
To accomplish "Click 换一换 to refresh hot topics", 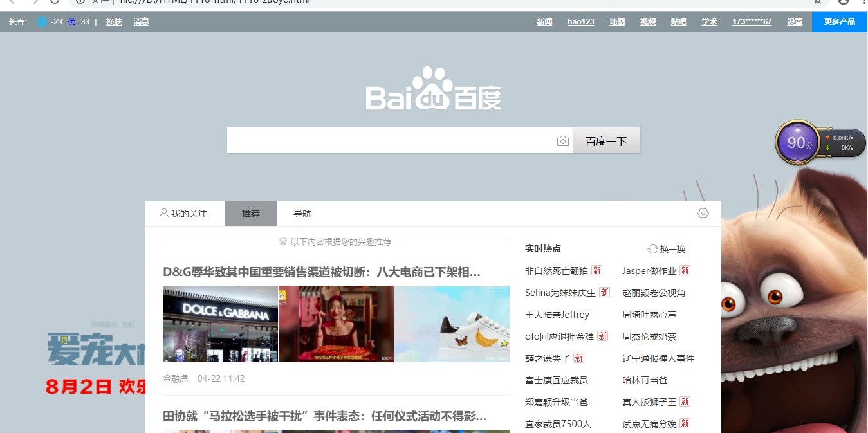I will [673, 249].
